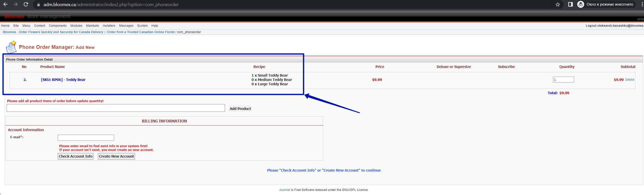Viewport: 644px width, 195px height.
Task: Open the Joomla! footer link
Action: (x=284, y=190)
